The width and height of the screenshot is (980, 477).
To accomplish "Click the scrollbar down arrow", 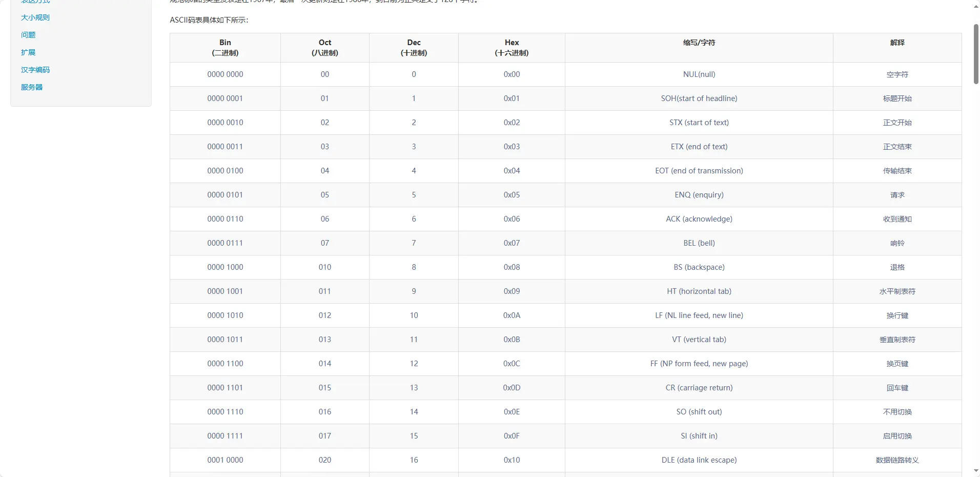I will (x=976, y=471).
